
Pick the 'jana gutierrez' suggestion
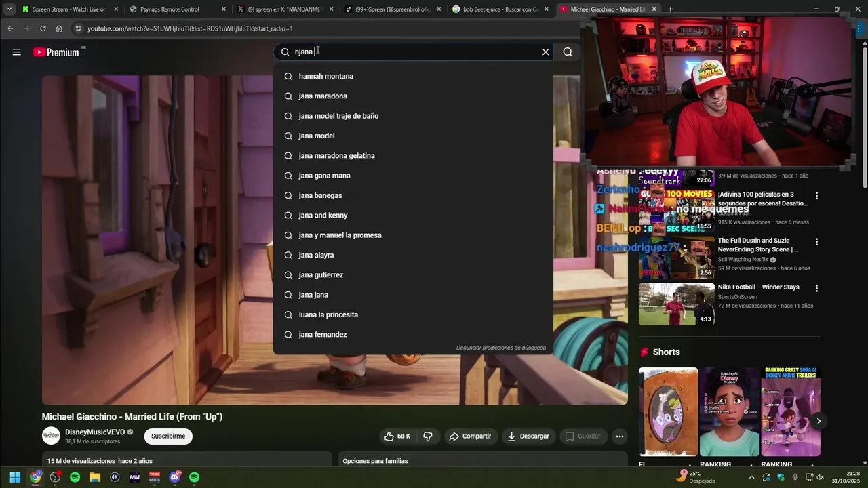(413, 275)
